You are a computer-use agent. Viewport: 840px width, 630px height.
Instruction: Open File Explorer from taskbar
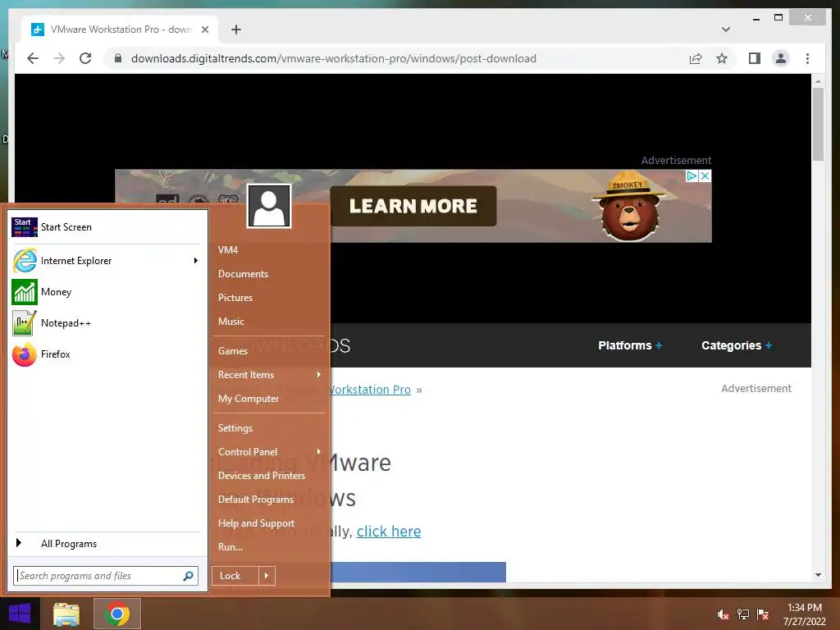(66, 614)
